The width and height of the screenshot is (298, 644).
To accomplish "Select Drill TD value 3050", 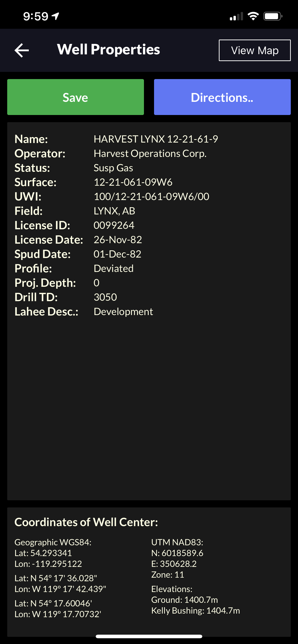I will [105, 297].
